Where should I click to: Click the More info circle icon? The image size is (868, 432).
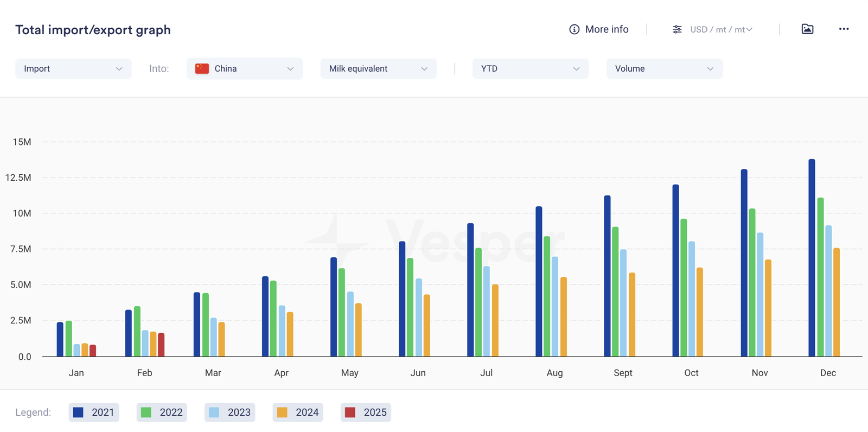coord(574,29)
